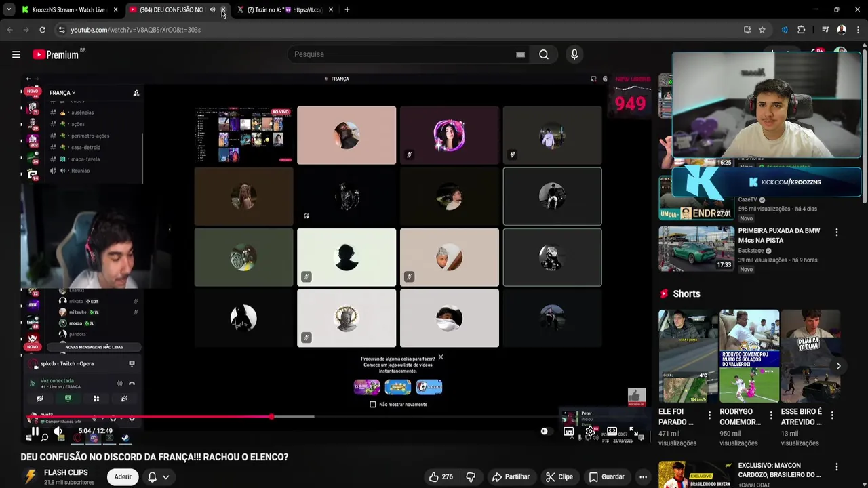Mute the video player volume
868x488 pixels.
click(58, 431)
